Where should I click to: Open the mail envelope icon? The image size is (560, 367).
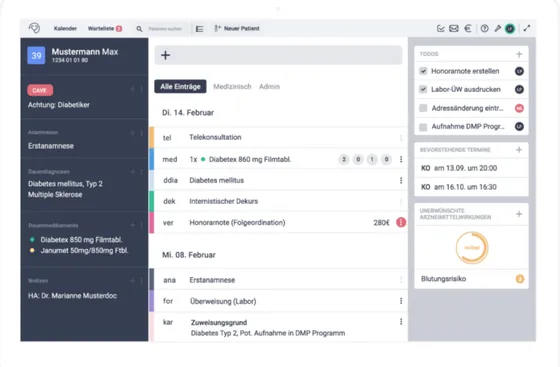(x=454, y=29)
